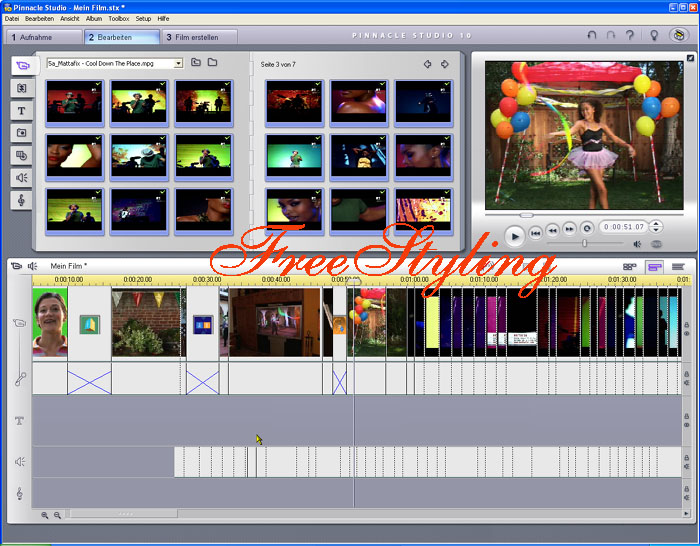Decrease timecode with stepper down arrow
Viewport: 700px width, 546px height.
pyautogui.click(x=655, y=230)
